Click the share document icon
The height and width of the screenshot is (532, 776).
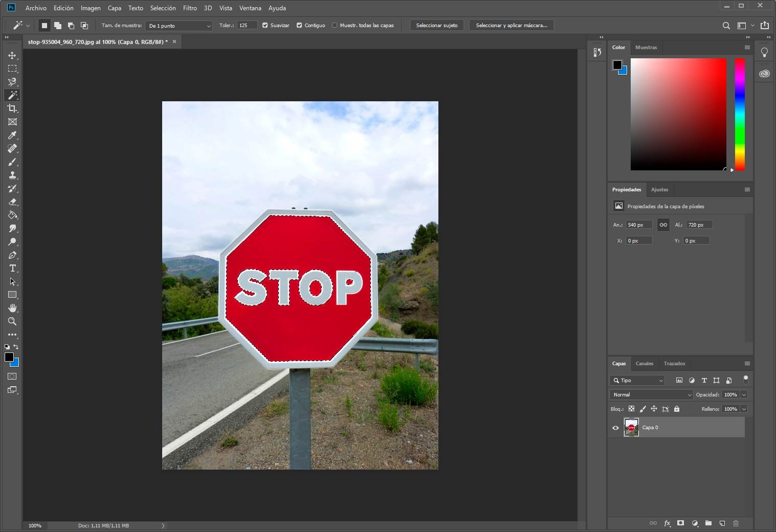(765, 26)
